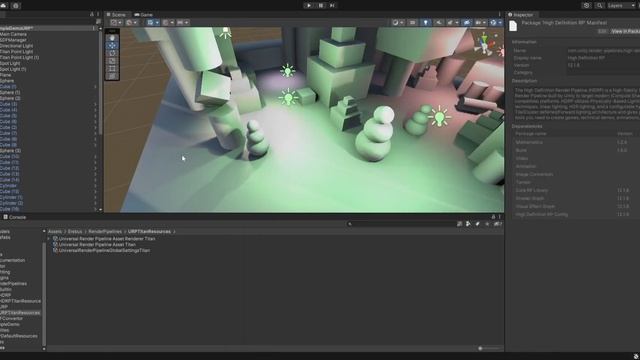
Task: Select Directional Light in Hierarchy
Action: [17, 46]
